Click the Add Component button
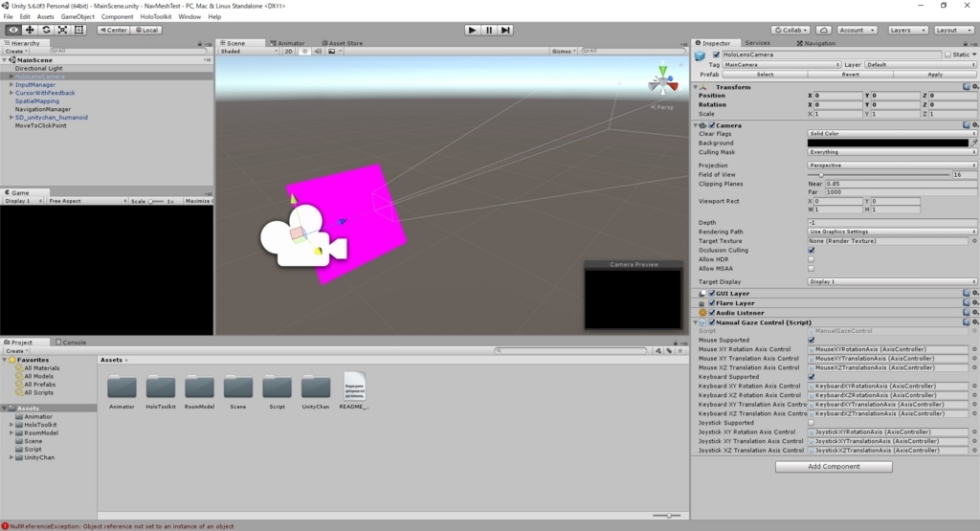This screenshot has width=980, height=531. (834, 467)
